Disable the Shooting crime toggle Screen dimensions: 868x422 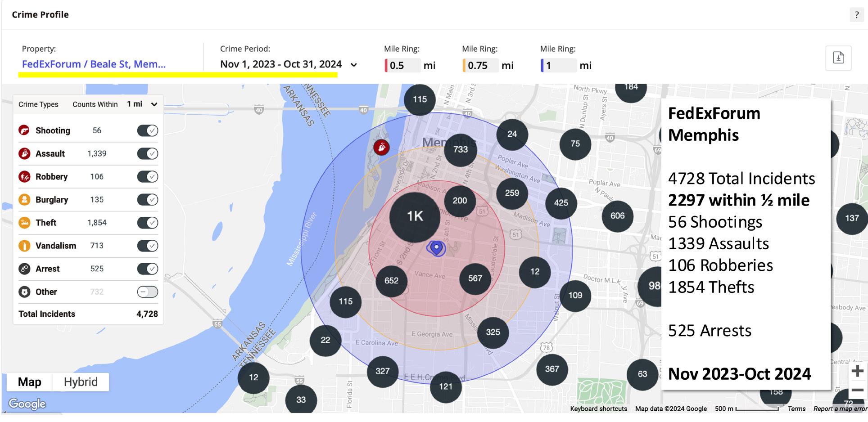tap(148, 130)
